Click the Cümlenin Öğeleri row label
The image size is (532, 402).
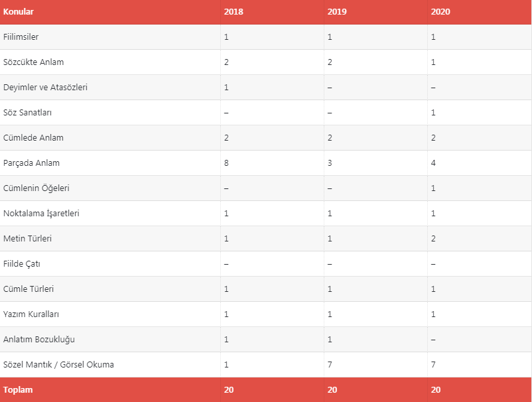[36, 188]
